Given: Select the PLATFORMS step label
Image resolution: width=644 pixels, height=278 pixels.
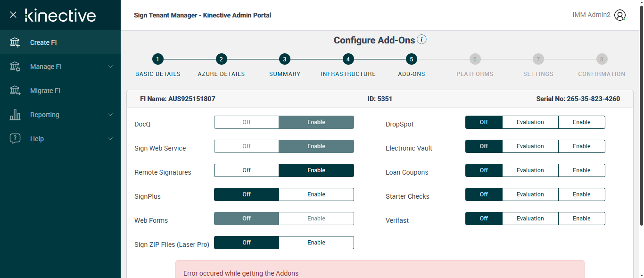Looking at the screenshot, I should [475, 74].
